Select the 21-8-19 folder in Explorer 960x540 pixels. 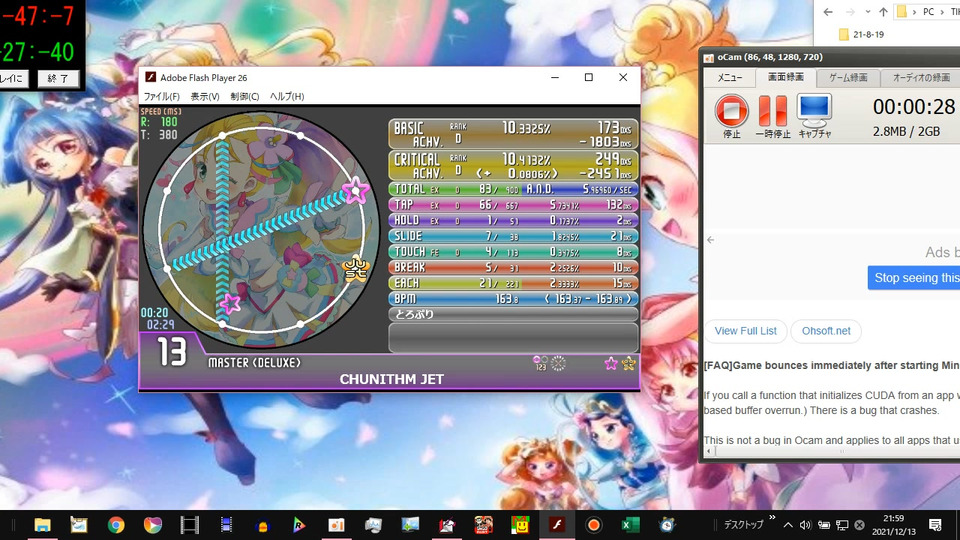coord(861,34)
